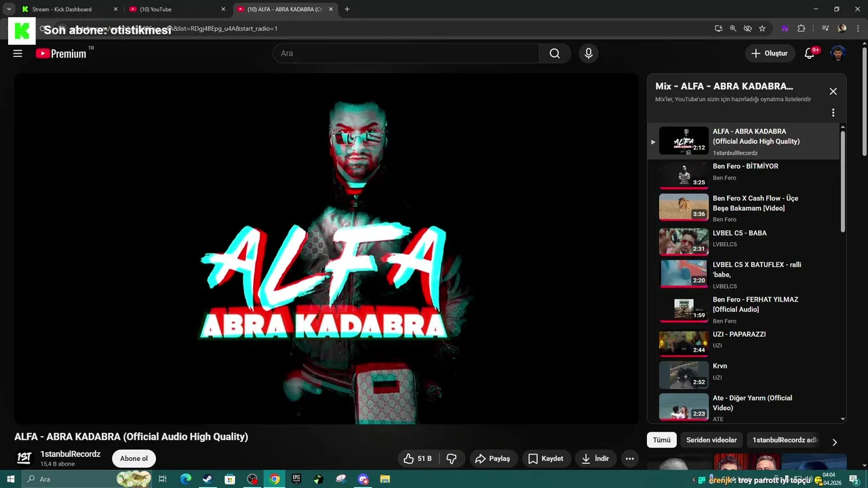Select the 1stanbulRecordz adlı chip
The height and width of the screenshot is (488, 868).
[x=785, y=440]
